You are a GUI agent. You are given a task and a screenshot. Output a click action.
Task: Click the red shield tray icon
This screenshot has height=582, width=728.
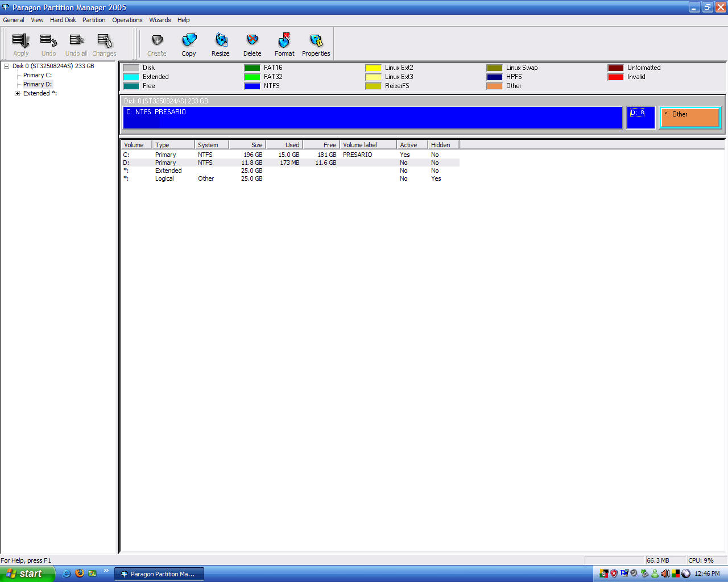pyautogui.click(x=614, y=573)
